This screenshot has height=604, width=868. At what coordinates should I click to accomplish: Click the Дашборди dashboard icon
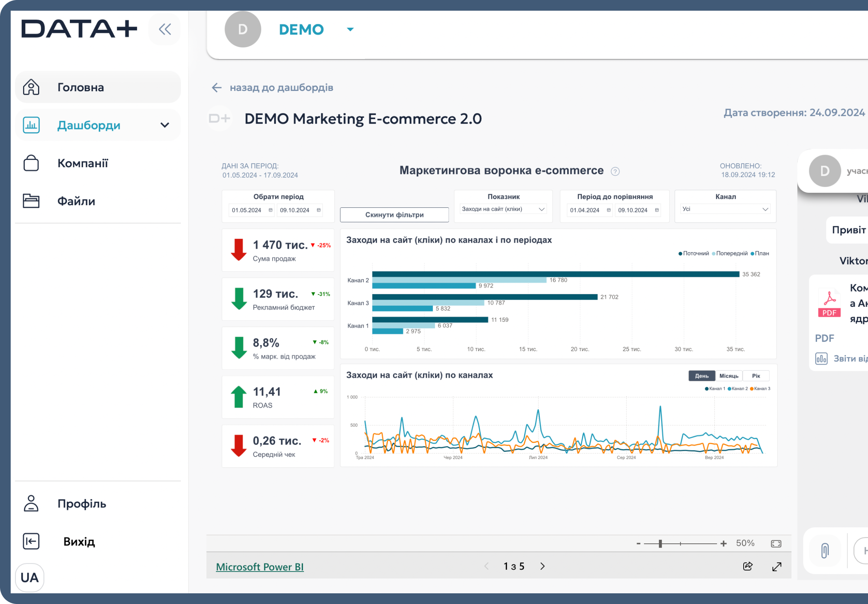coord(31,125)
